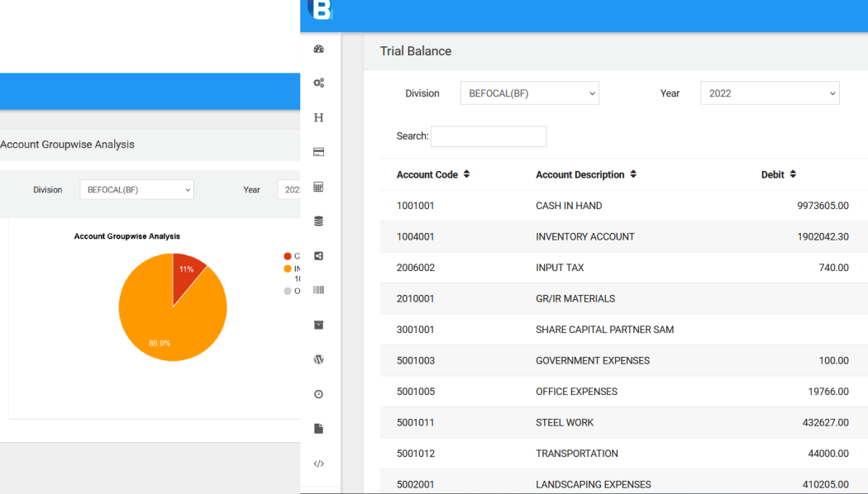The image size is (868, 494).
Task: Open the credit card sidebar icon
Action: (x=319, y=152)
